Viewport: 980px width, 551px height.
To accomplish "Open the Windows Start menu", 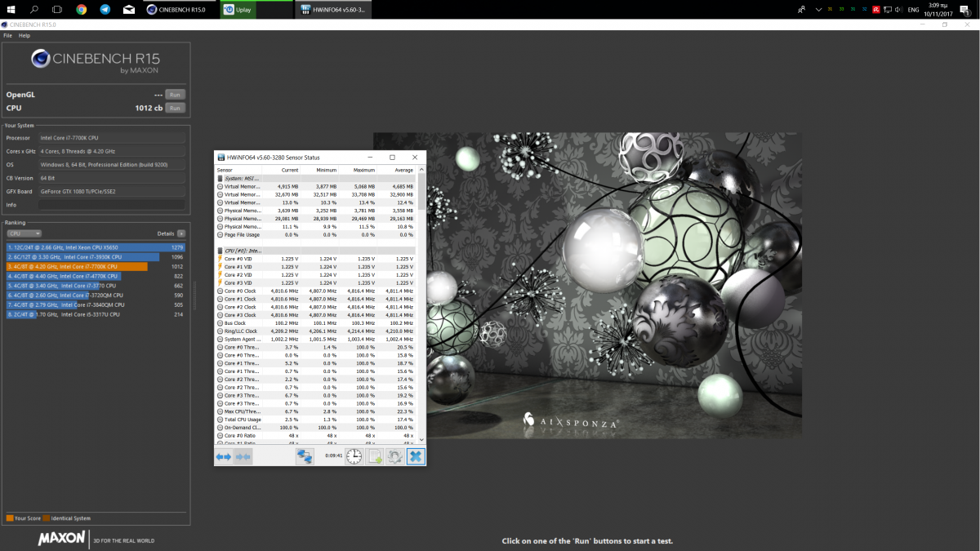I will click(11, 10).
